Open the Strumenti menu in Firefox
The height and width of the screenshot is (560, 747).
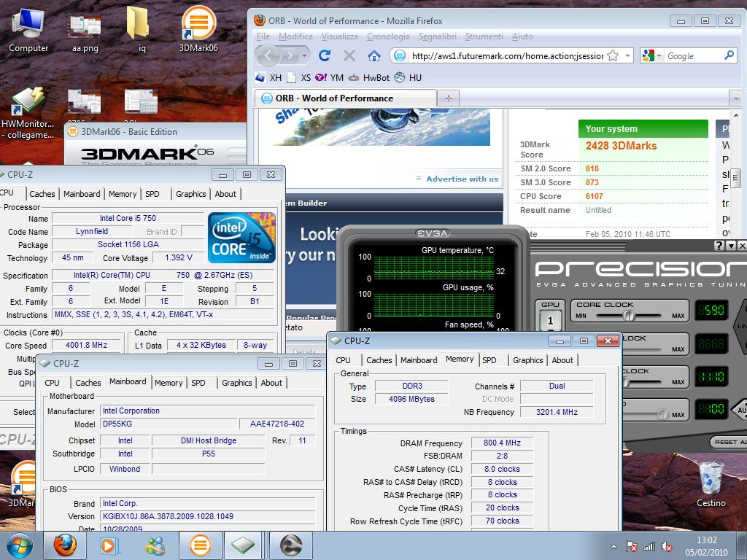click(484, 36)
